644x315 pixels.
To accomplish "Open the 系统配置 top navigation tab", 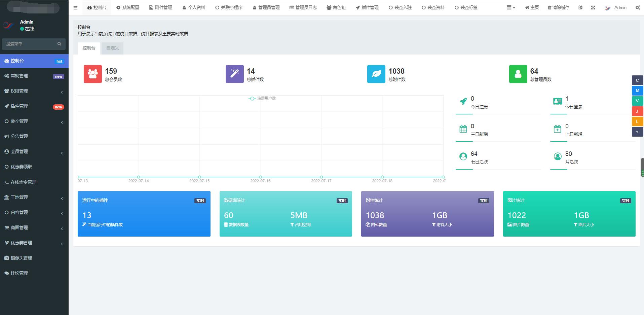I will pyautogui.click(x=127, y=8).
